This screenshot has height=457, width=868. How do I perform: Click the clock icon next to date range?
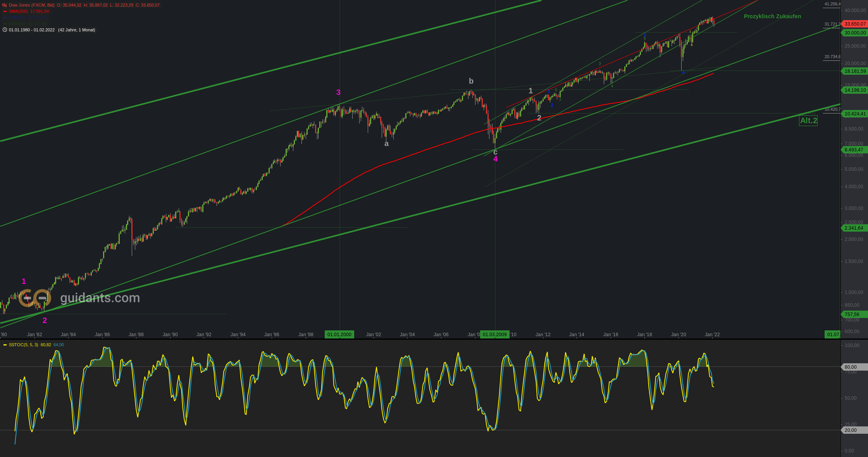[x=5, y=30]
